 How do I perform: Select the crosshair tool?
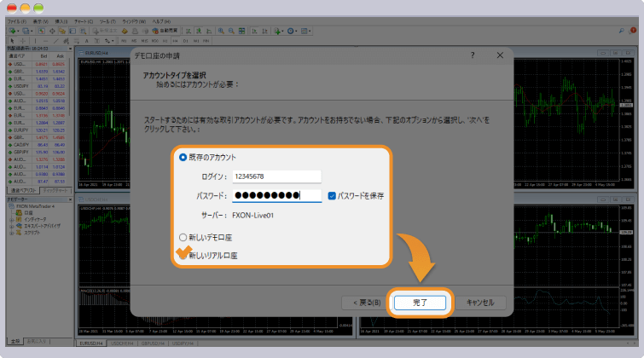click(x=22, y=41)
